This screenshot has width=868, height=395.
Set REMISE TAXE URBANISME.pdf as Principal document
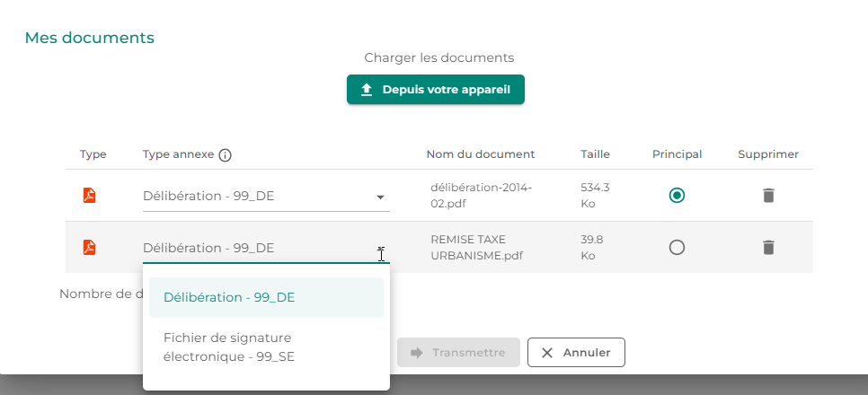678,247
